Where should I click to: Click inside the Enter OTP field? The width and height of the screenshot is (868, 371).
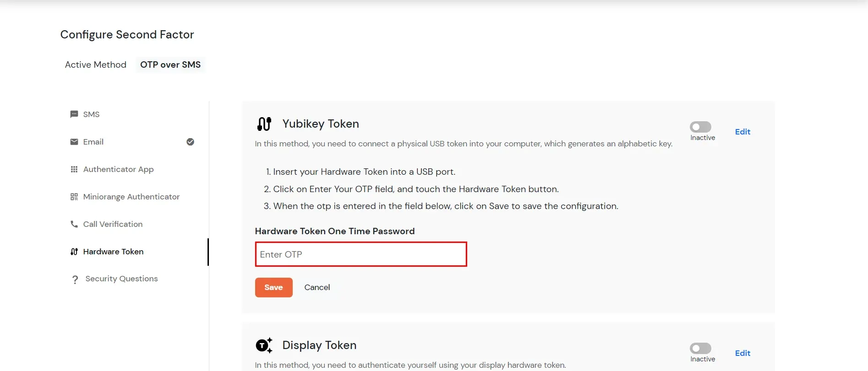click(x=360, y=254)
